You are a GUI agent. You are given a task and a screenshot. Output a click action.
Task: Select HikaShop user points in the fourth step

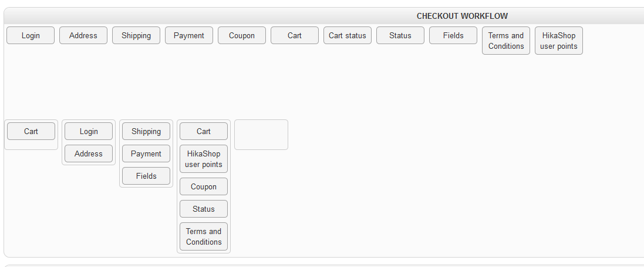pos(204,159)
